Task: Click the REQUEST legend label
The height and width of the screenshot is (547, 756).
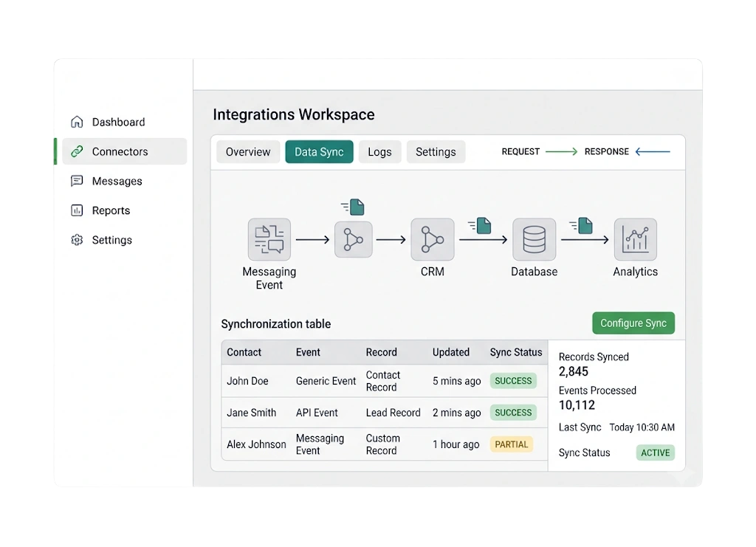Action: point(520,152)
